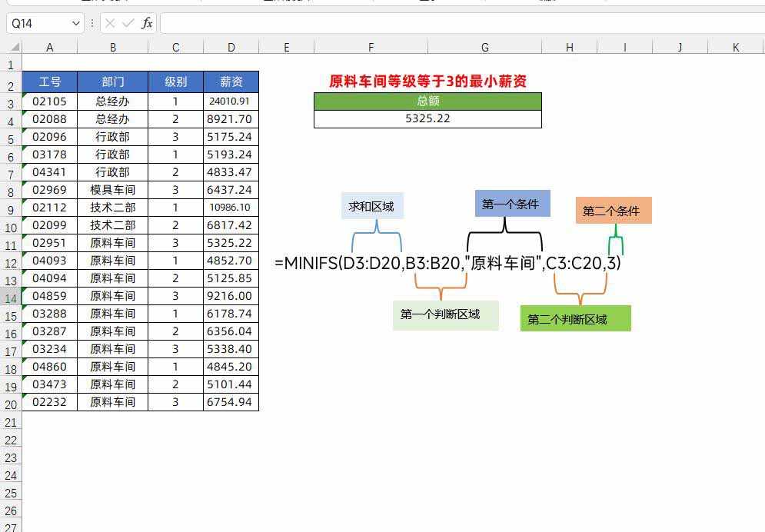
Task: Click the Insert Function fx icon
Action: tap(147, 23)
